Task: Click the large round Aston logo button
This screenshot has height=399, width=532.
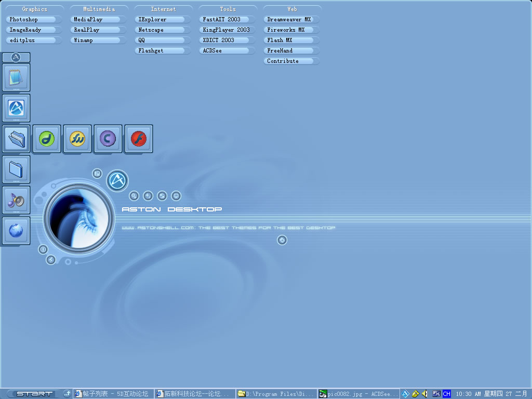Action: [117, 180]
